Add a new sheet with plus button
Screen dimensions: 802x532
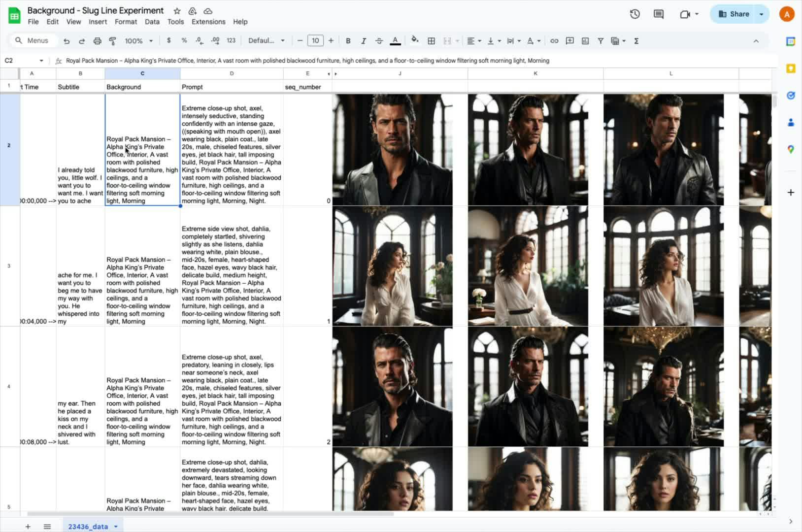(x=28, y=527)
